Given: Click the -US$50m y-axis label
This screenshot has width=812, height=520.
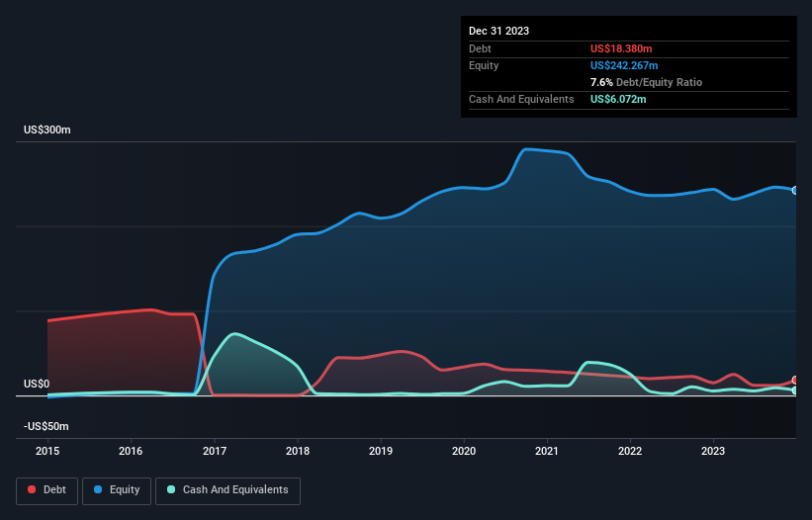Looking at the screenshot, I should click(46, 426).
